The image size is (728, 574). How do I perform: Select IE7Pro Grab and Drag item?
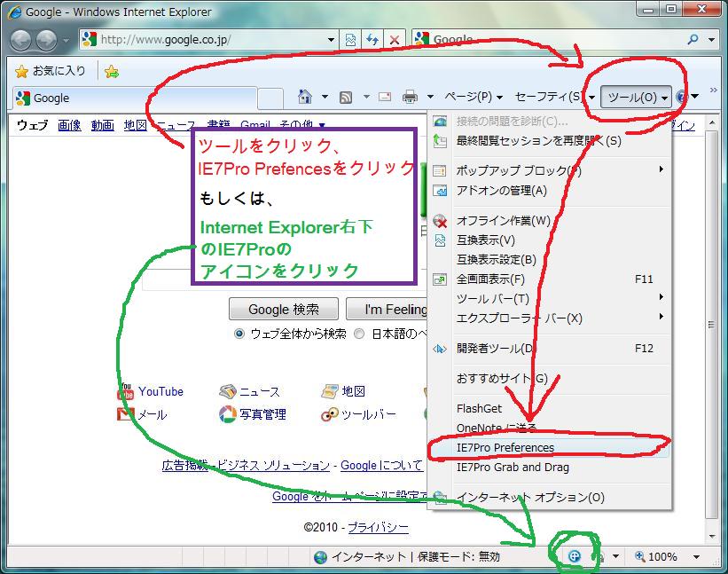(548, 468)
